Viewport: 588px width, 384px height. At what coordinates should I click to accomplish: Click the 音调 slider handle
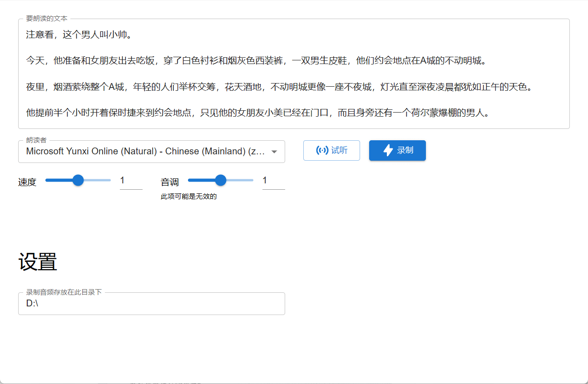(x=221, y=180)
